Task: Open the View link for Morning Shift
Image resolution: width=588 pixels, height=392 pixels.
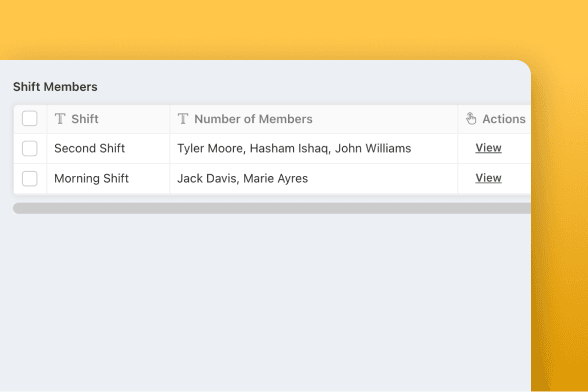Action: pyautogui.click(x=488, y=178)
